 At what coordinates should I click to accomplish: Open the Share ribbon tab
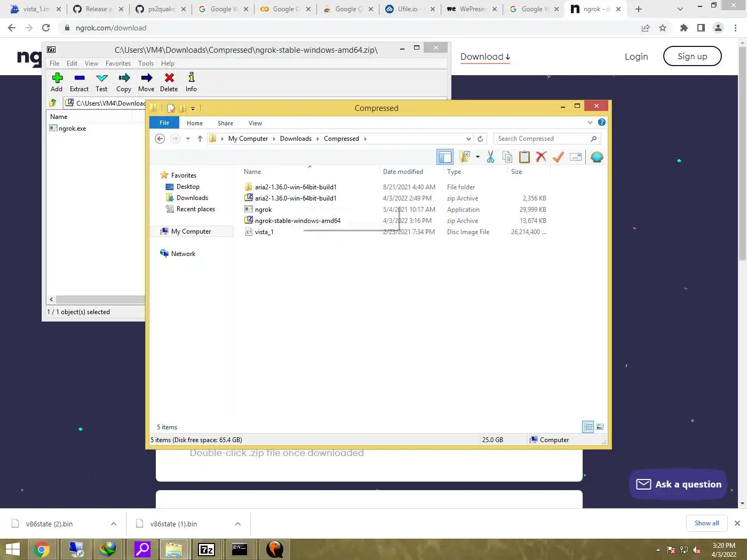(x=225, y=123)
